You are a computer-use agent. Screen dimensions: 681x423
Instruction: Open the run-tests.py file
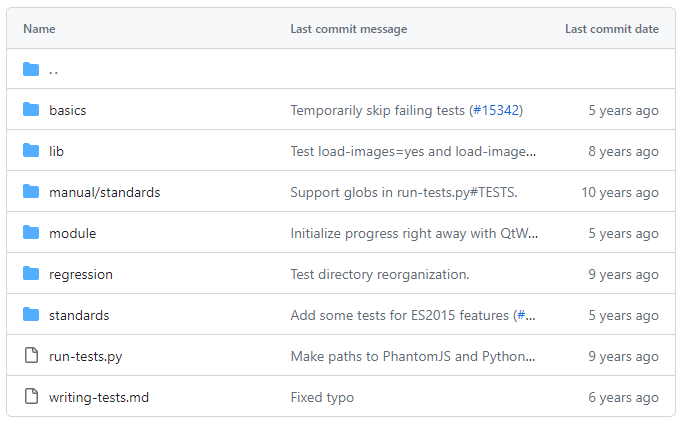click(85, 356)
